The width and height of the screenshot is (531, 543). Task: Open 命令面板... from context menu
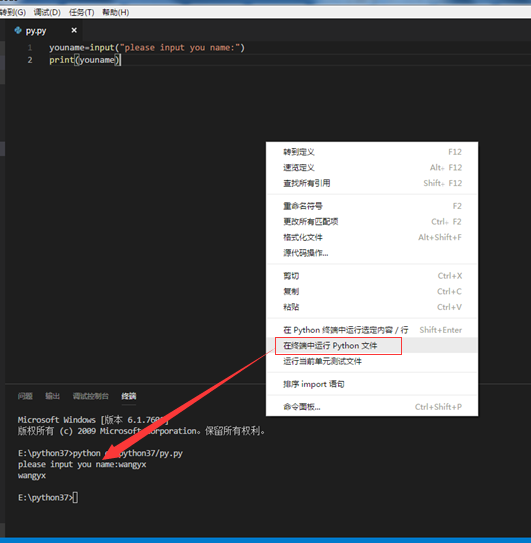(x=372, y=407)
